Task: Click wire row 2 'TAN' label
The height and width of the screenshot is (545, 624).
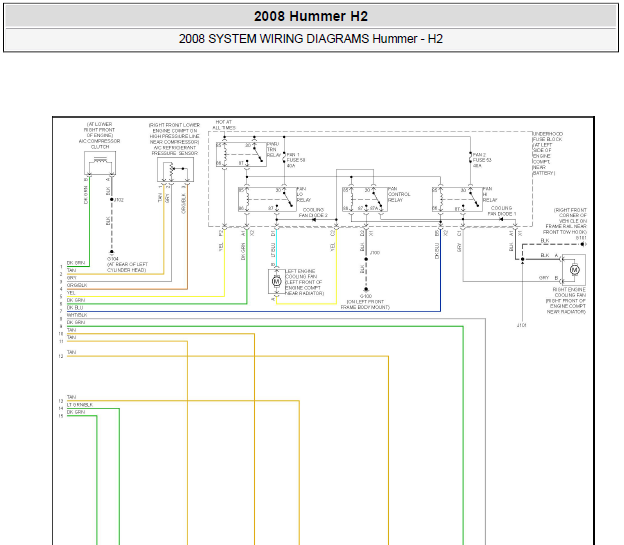Action: click(71, 270)
